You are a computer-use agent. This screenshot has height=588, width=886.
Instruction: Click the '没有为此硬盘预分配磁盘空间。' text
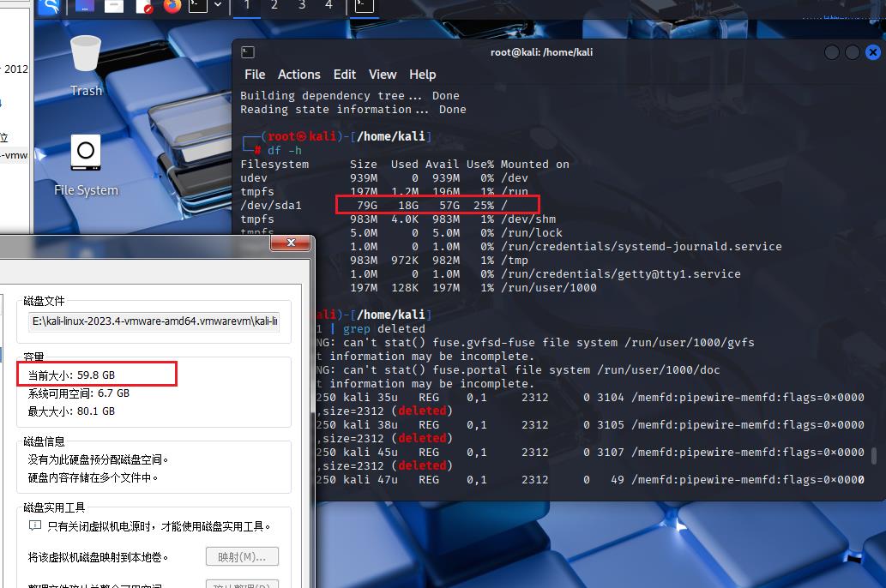tap(99, 459)
